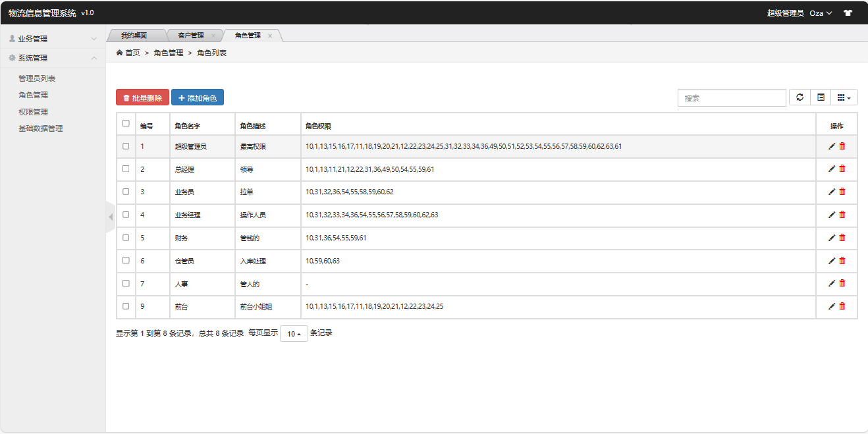
Task: Open the Oza user dropdown
Action: click(821, 13)
